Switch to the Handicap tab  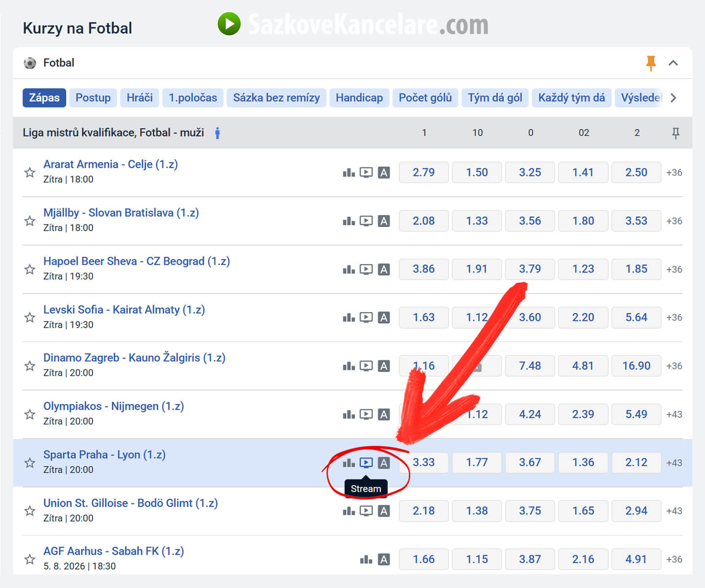[359, 98]
